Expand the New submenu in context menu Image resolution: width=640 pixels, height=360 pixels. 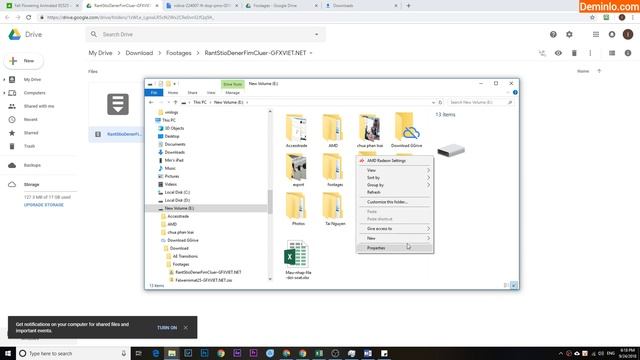pos(428,238)
